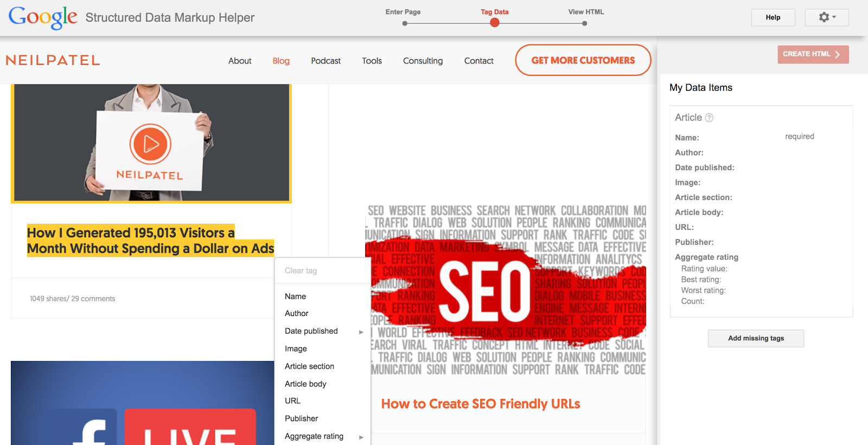
Task: Open the About nav link
Action: [x=240, y=61]
